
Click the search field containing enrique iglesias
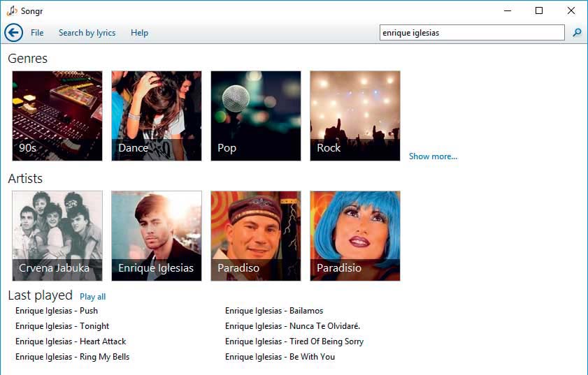pyautogui.click(x=472, y=33)
